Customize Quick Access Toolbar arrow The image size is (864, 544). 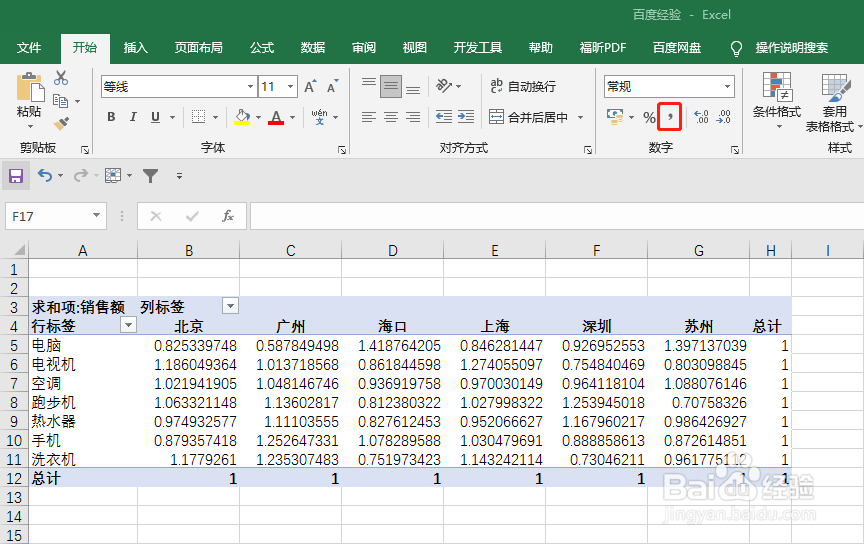pos(179,176)
